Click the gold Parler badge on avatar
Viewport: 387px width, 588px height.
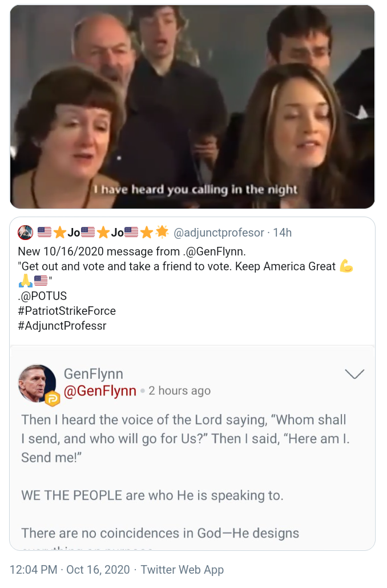(53, 398)
